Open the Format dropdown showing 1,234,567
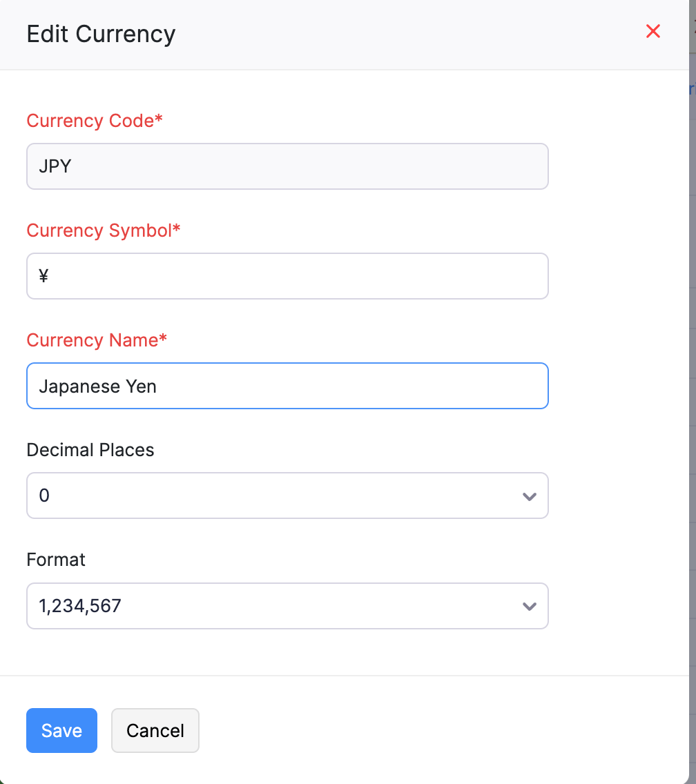The height and width of the screenshot is (784, 696). [287, 606]
